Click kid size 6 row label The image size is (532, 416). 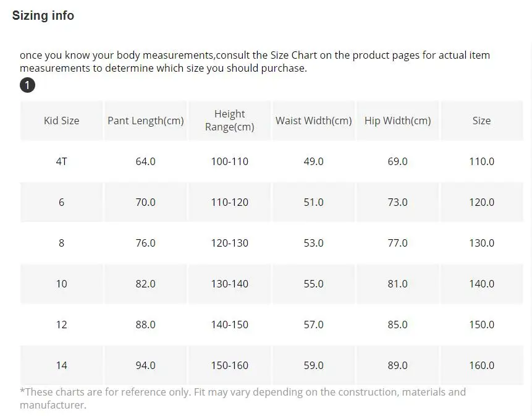(x=61, y=202)
